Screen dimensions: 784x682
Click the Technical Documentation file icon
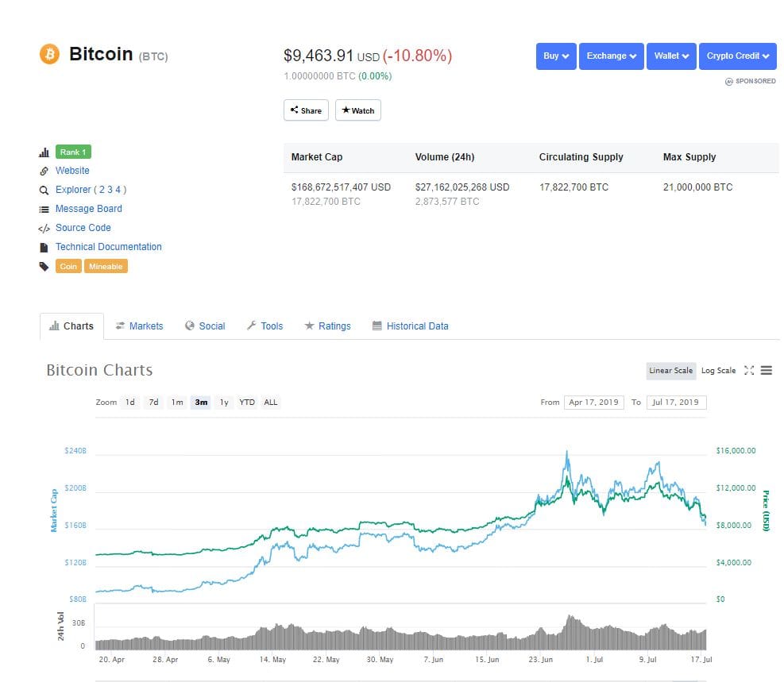coord(44,247)
